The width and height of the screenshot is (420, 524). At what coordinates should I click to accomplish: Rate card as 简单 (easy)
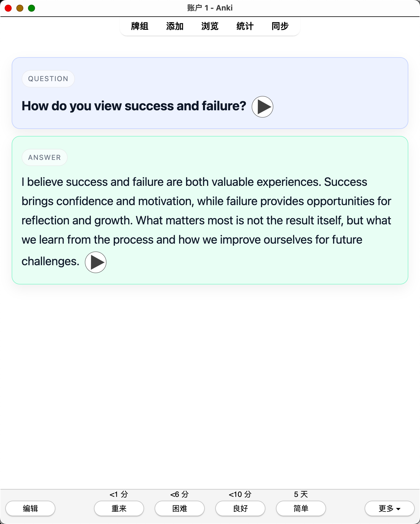click(301, 509)
